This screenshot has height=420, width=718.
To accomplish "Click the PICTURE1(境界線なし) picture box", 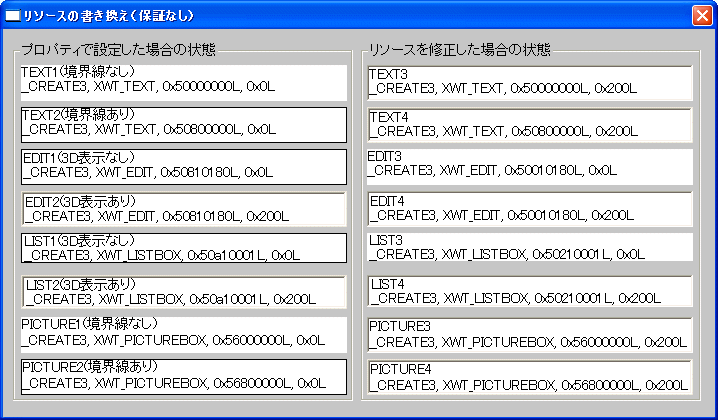I will click(184, 335).
